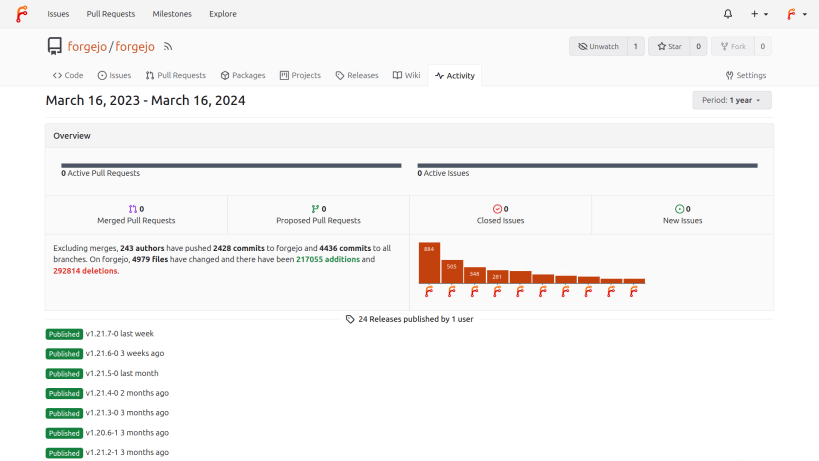View watchers count 1
The height and width of the screenshot is (461, 819).
636,46
